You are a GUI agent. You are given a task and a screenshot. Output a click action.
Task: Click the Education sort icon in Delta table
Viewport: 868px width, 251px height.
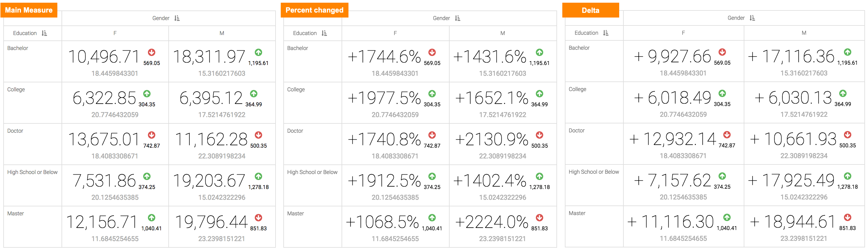click(x=605, y=33)
